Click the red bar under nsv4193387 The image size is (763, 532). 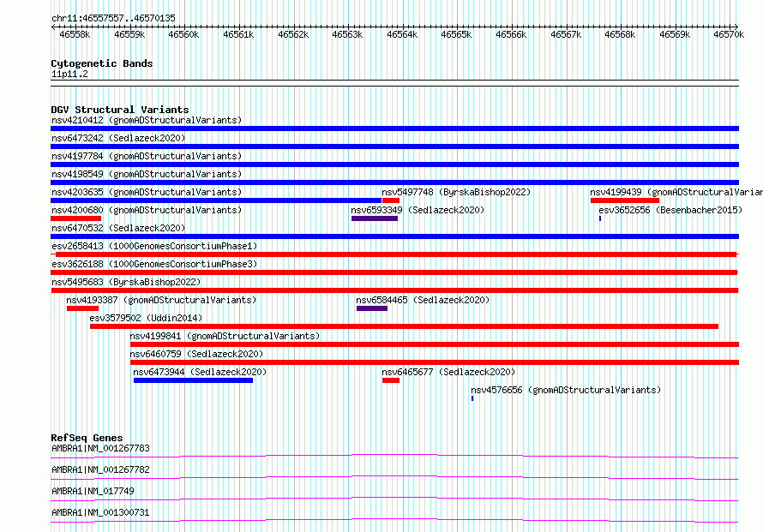[x=82, y=308]
